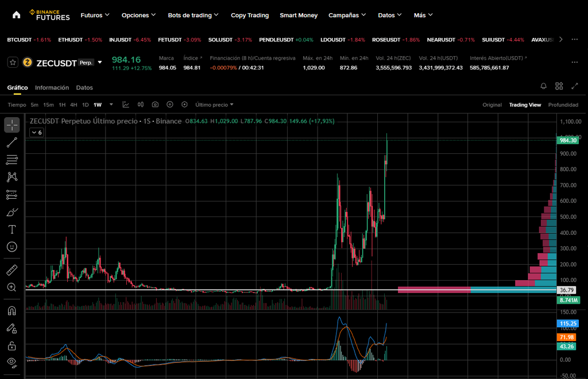Expand more timeframe options arrow

[x=111, y=105]
